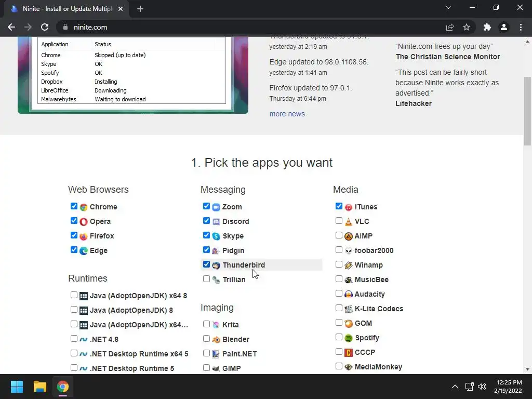
Task: Click the Blender icon
Action: point(216,340)
